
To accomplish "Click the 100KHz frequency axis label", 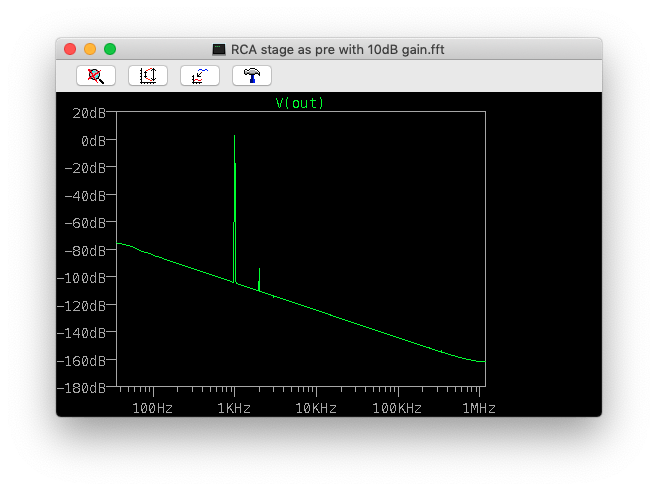I will click(x=397, y=408).
